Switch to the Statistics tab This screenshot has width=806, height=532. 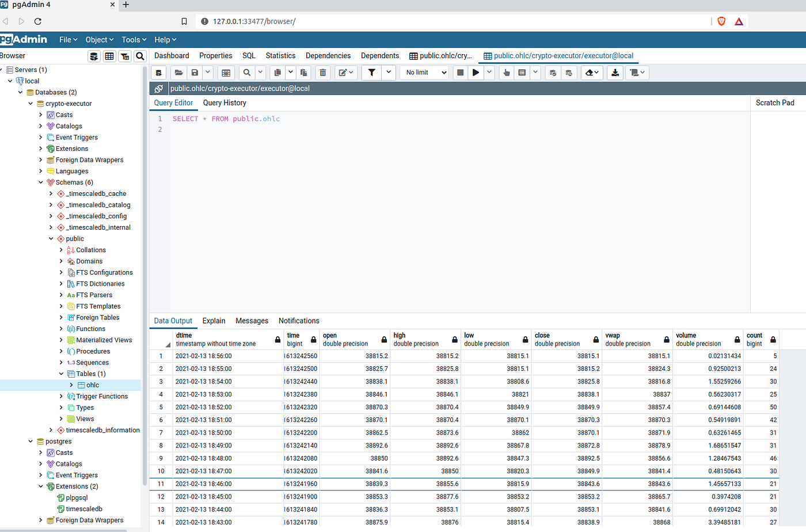pos(280,56)
